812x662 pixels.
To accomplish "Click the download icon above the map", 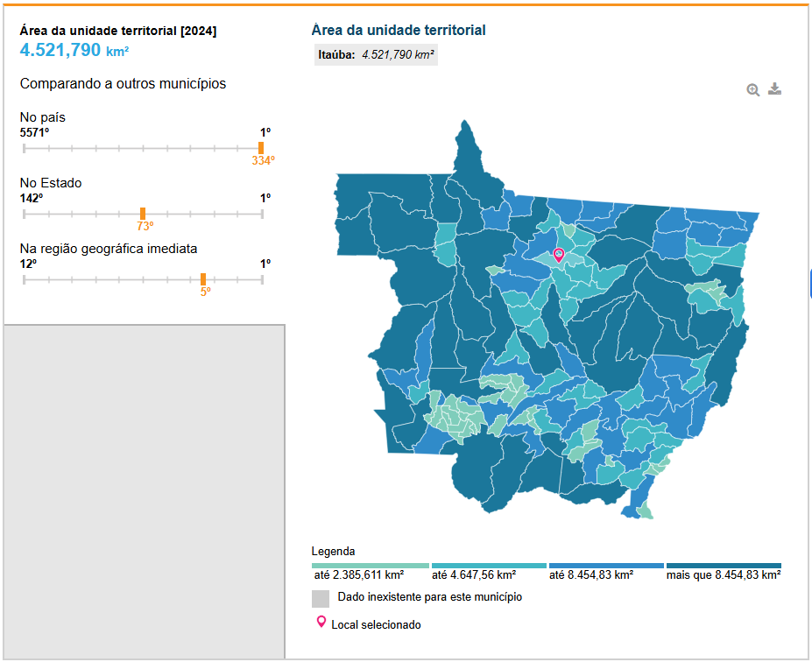I will coord(774,89).
